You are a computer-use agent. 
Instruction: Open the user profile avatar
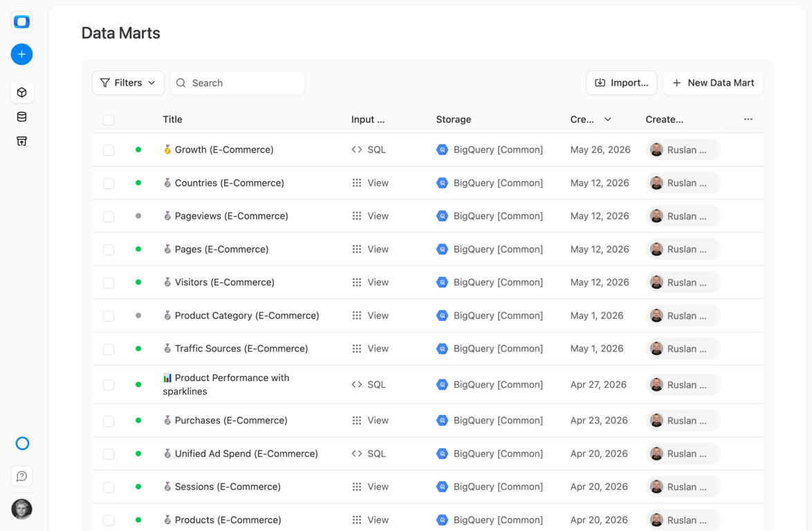(x=21, y=510)
